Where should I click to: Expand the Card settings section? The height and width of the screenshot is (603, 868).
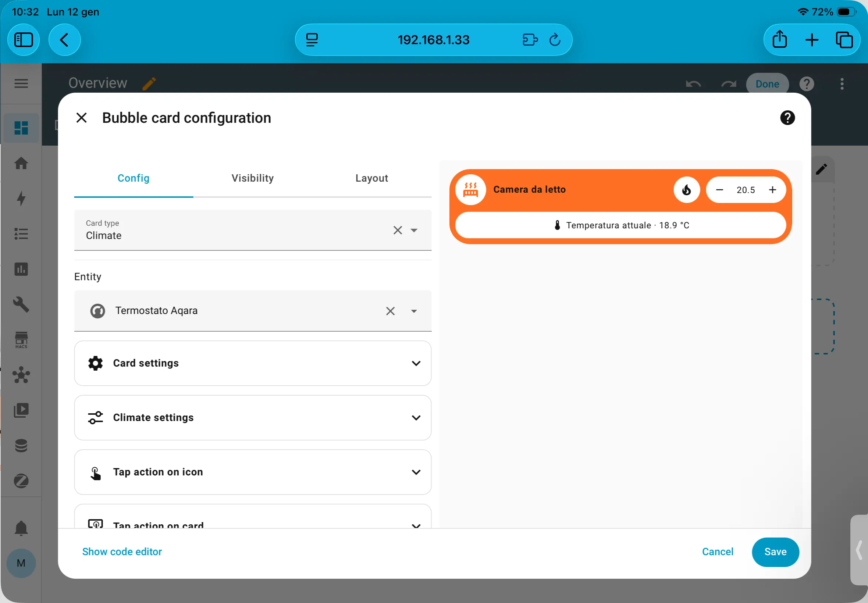[x=252, y=363]
